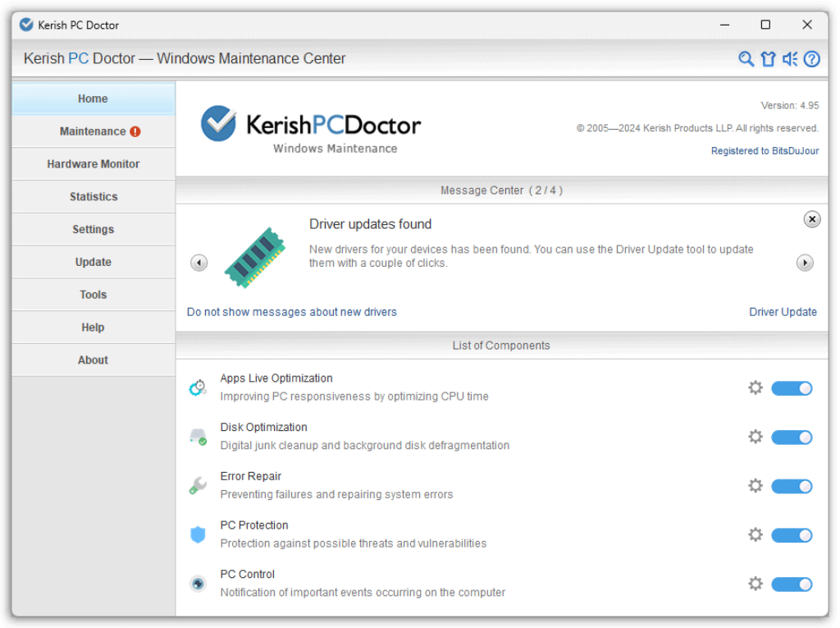Open the Tools section
840x628 pixels.
[94, 295]
